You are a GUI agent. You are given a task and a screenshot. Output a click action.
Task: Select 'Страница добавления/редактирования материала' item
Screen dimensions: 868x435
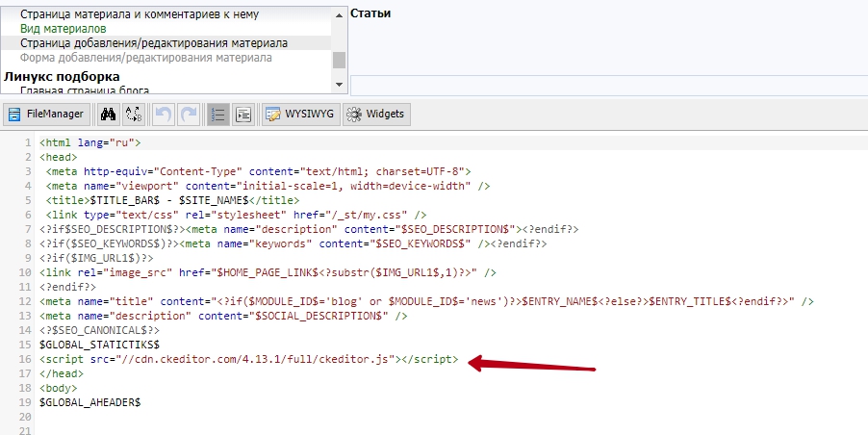coord(154,43)
